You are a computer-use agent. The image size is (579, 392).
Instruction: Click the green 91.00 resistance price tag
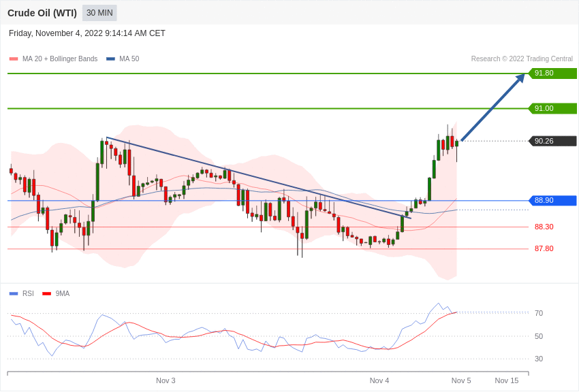(x=552, y=108)
